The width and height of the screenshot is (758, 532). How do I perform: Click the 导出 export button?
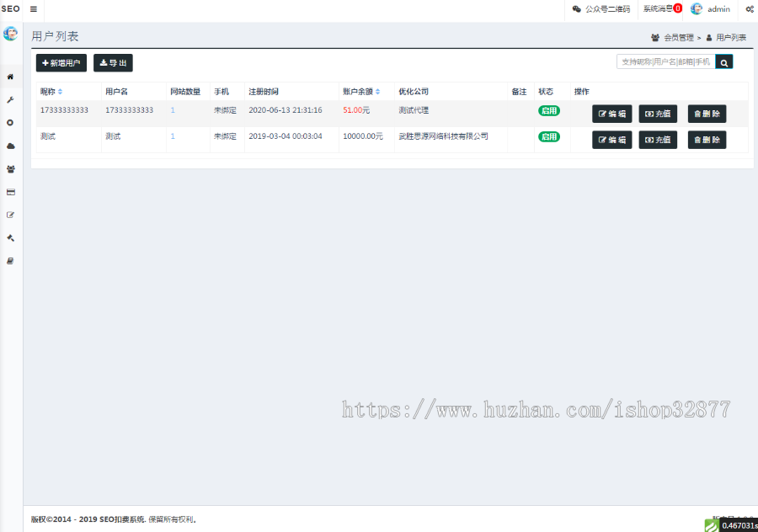click(113, 63)
